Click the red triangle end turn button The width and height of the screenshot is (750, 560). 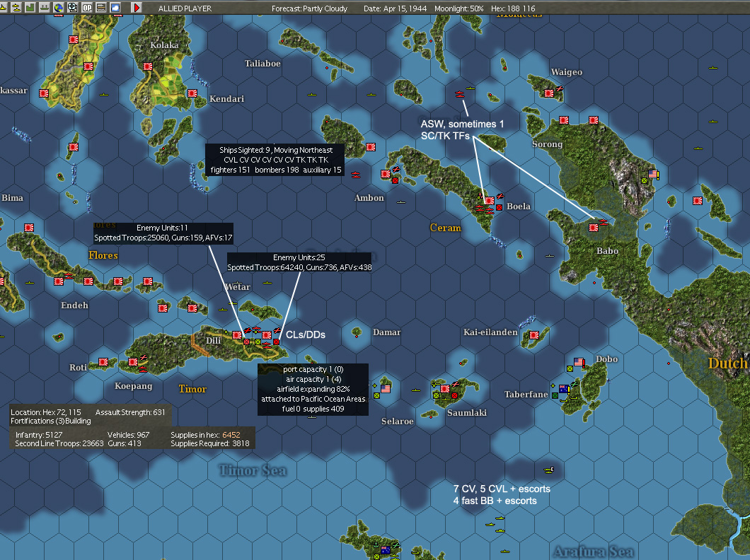coord(137,8)
